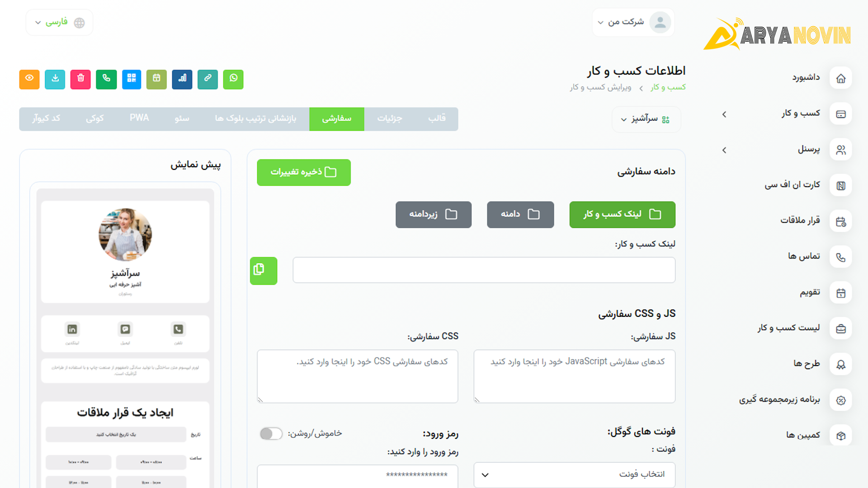This screenshot has height=488, width=868.
Task: Click the red trash delete icon
Action: [x=80, y=79]
